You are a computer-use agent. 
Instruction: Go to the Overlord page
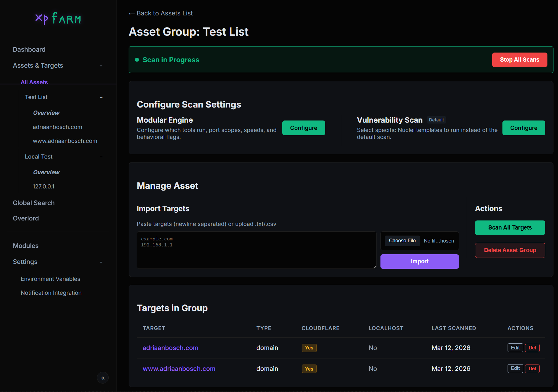[26, 218]
